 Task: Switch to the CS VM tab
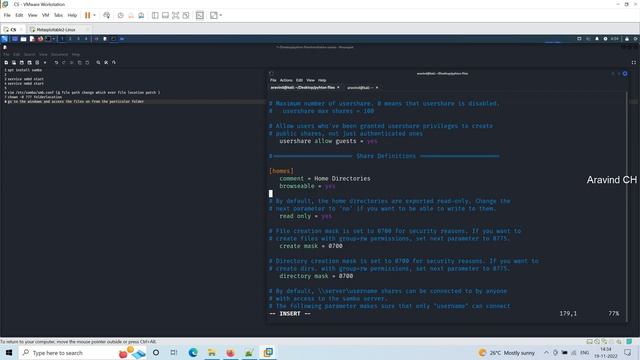tap(12, 29)
